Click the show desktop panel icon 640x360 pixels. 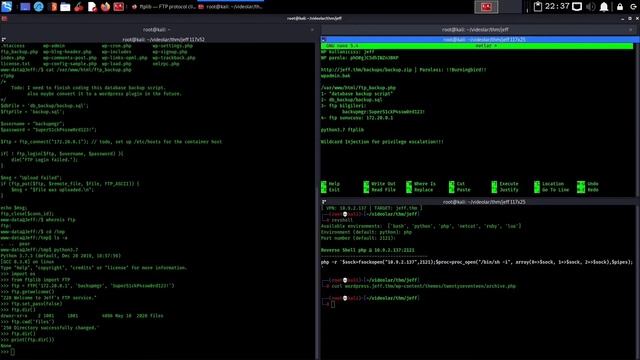(x=25, y=7)
